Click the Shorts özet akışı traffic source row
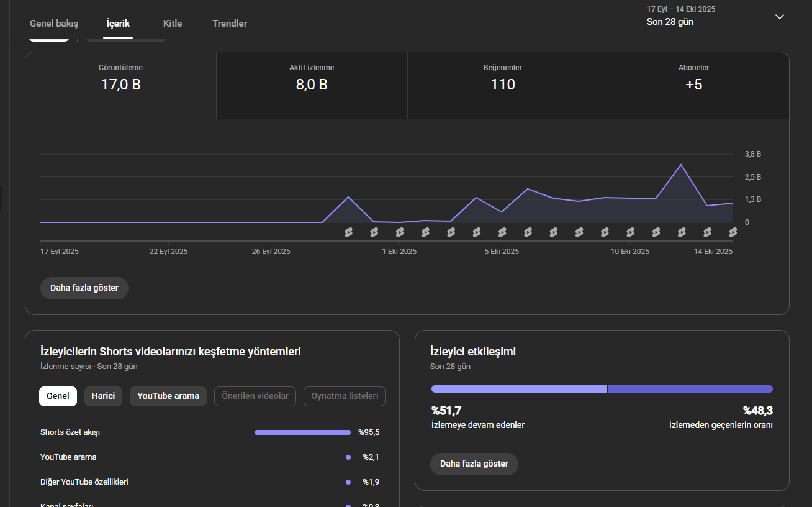812x507 pixels. coord(212,432)
